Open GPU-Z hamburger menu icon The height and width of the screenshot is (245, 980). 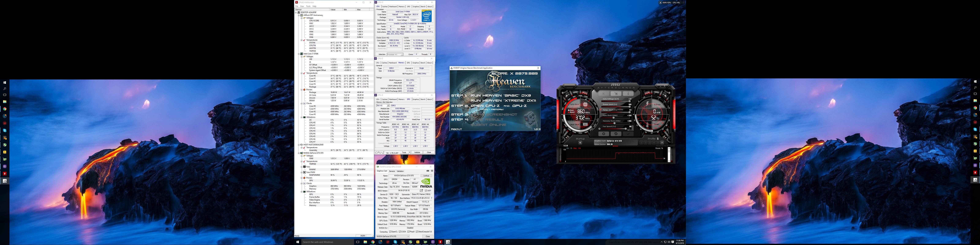click(x=432, y=171)
